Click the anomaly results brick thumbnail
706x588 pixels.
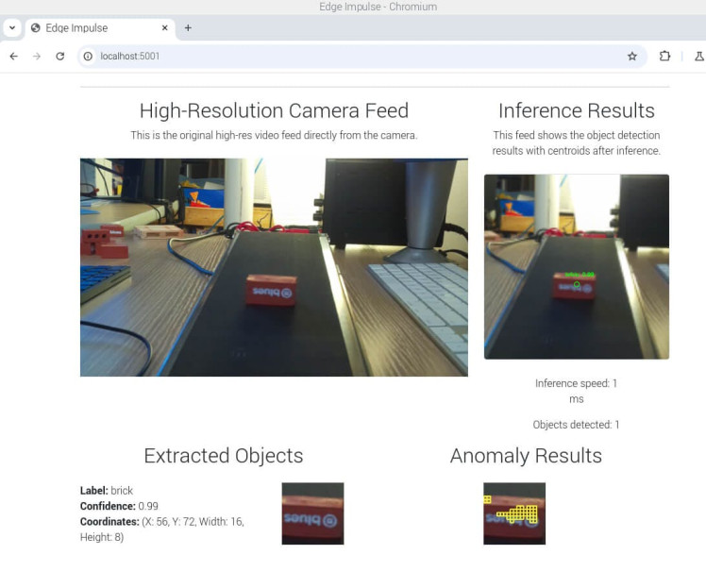pyautogui.click(x=514, y=513)
